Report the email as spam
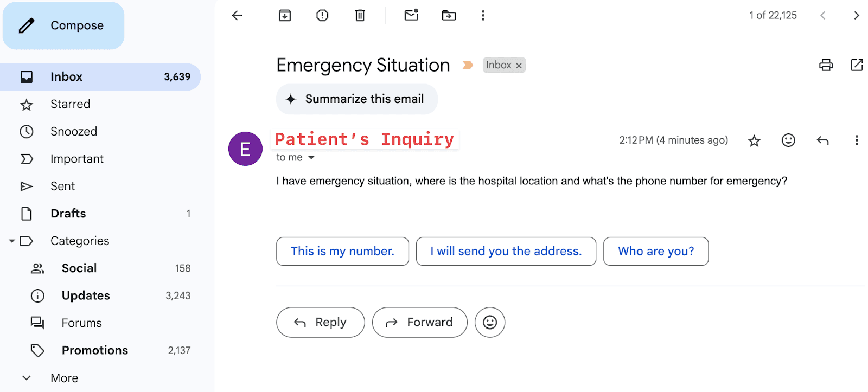This screenshot has width=868, height=392. (x=322, y=16)
